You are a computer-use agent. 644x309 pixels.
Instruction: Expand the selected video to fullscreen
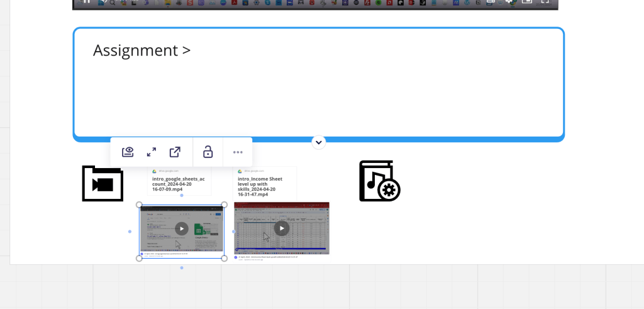point(152,152)
